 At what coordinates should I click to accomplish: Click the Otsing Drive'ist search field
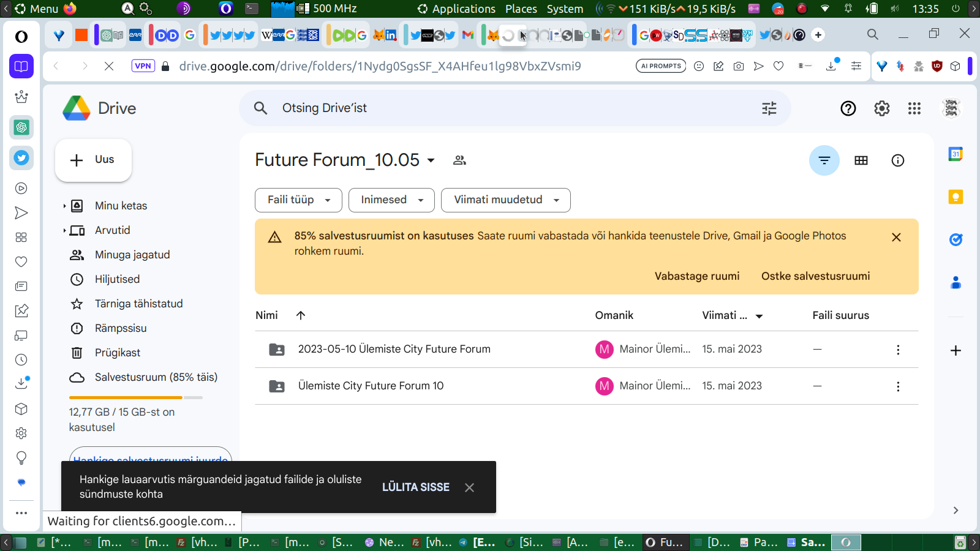tap(514, 108)
